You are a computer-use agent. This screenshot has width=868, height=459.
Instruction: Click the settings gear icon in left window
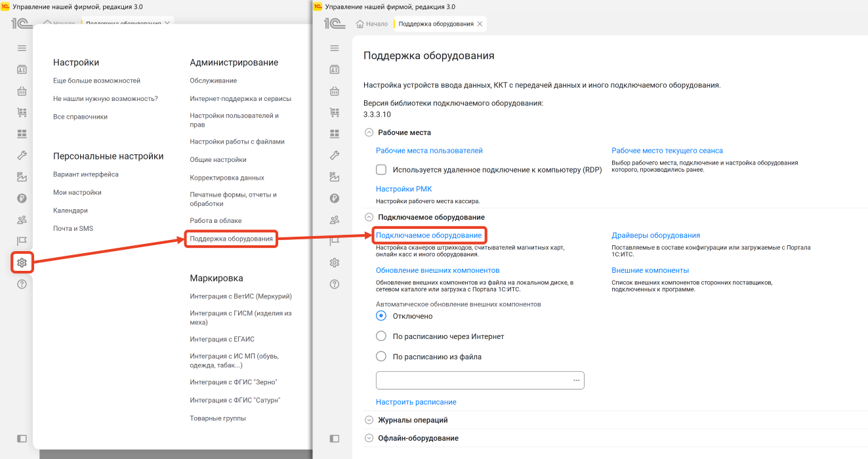22,262
